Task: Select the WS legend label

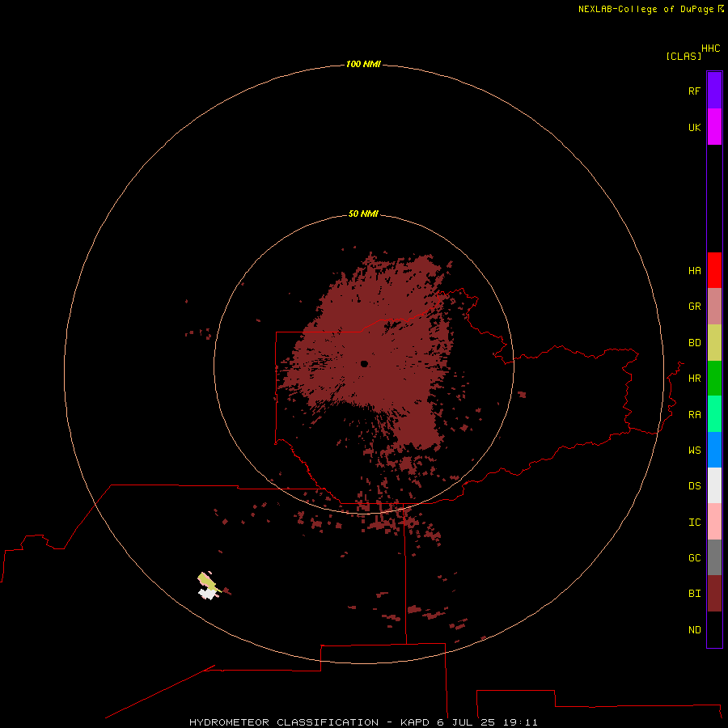Action: point(694,451)
